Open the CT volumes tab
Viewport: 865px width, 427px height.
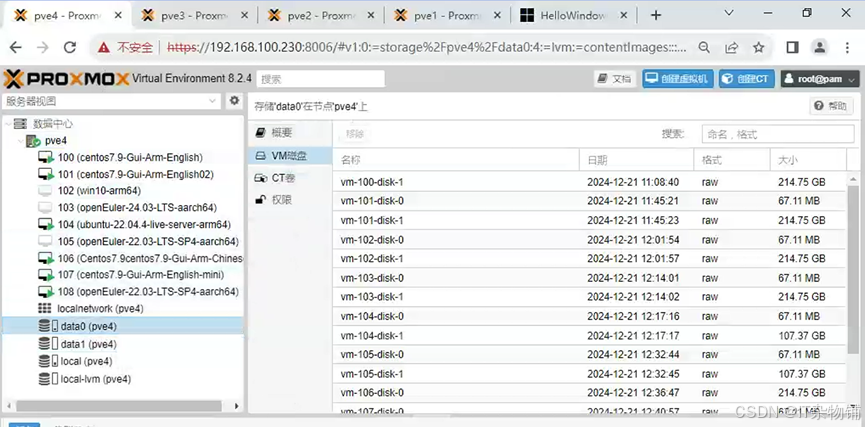click(x=283, y=178)
